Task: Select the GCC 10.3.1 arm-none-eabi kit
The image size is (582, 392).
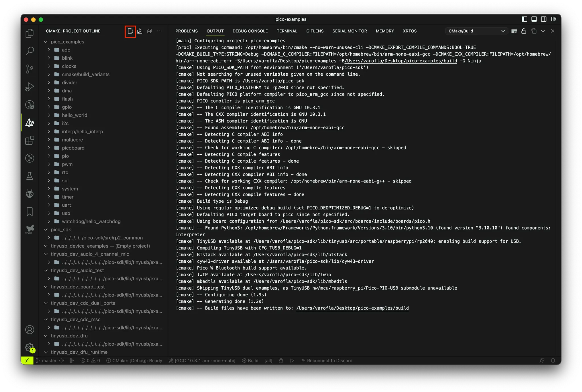Action: (x=202, y=360)
